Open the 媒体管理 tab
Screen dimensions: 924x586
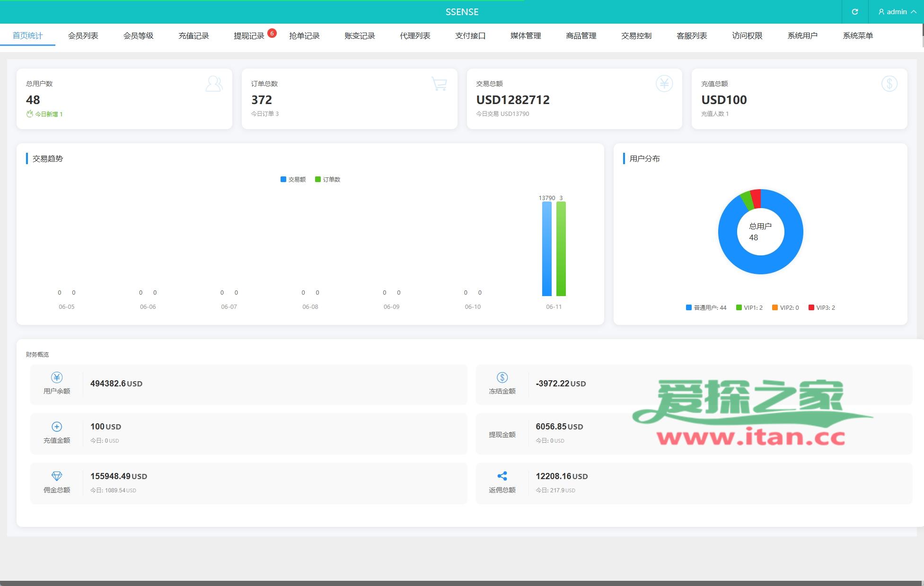[526, 35]
